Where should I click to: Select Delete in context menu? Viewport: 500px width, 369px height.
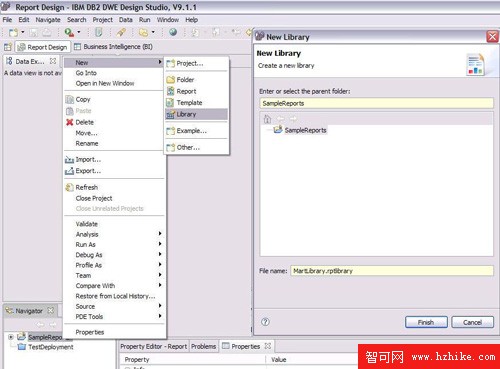pyautogui.click(x=85, y=122)
